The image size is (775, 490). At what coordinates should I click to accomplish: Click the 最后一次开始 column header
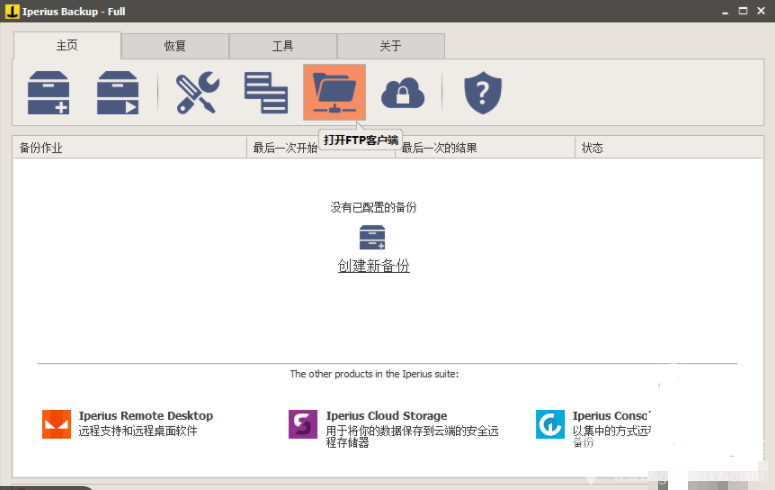(321, 147)
